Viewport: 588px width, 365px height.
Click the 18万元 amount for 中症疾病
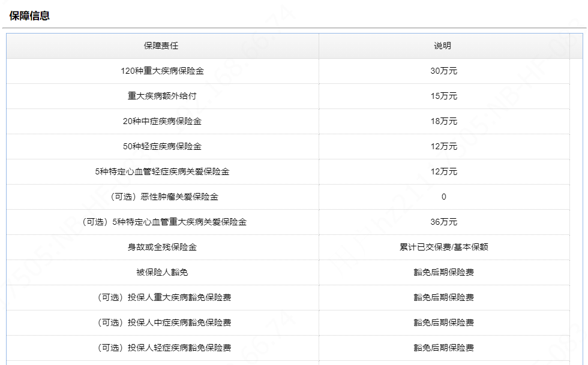[x=443, y=120]
